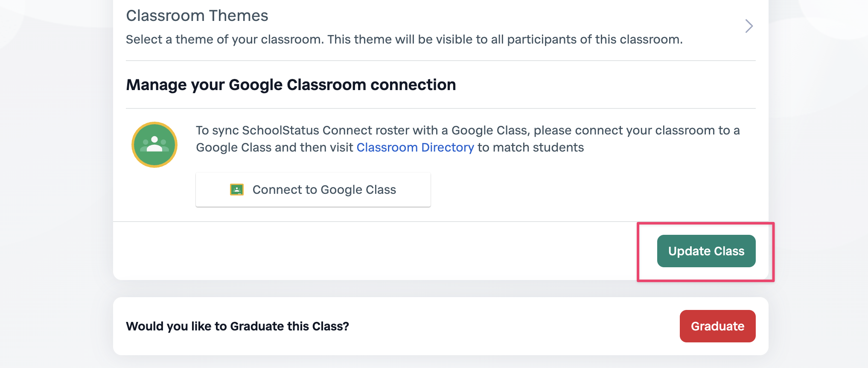Click the 'Graduate' text on red button

(x=718, y=326)
